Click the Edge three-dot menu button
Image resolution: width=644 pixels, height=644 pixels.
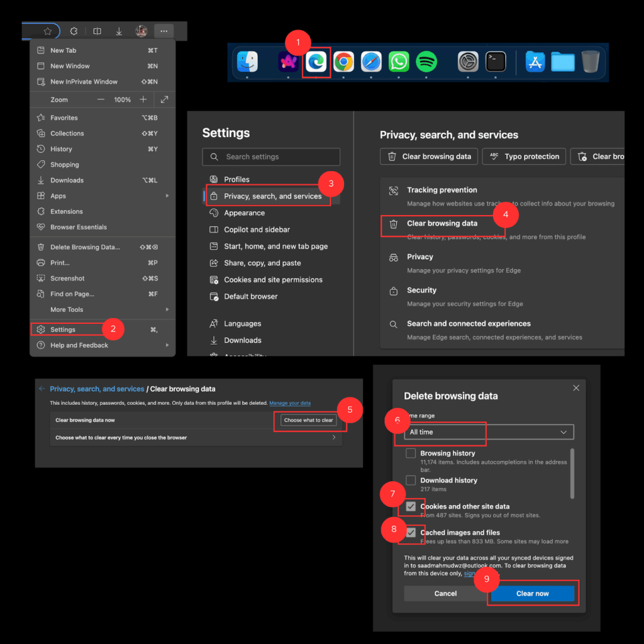[164, 31]
